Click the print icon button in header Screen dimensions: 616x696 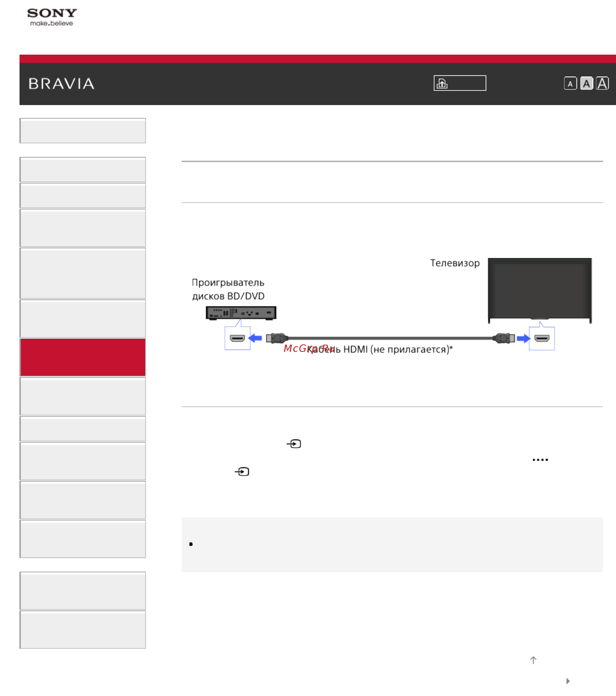pos(460,83)
